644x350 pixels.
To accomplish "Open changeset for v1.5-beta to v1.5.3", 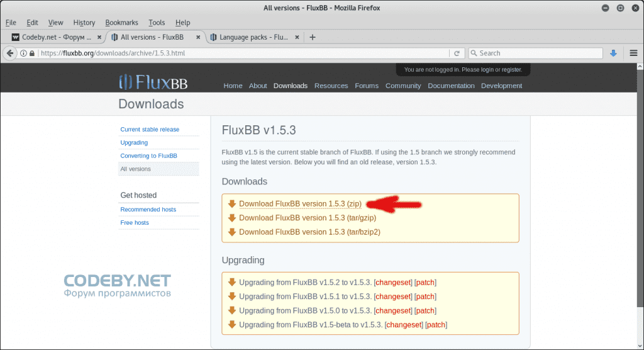I will (404, 324).
